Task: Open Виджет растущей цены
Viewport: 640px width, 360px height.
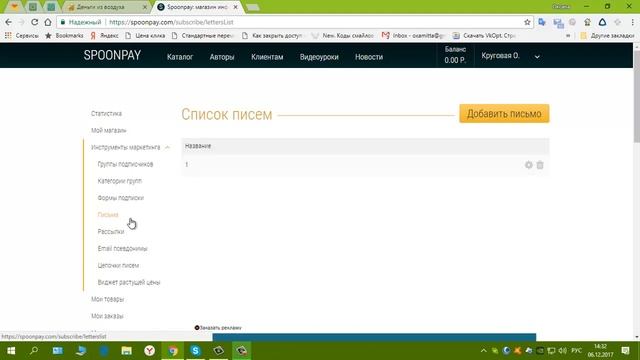Action: tap(129, 282)
